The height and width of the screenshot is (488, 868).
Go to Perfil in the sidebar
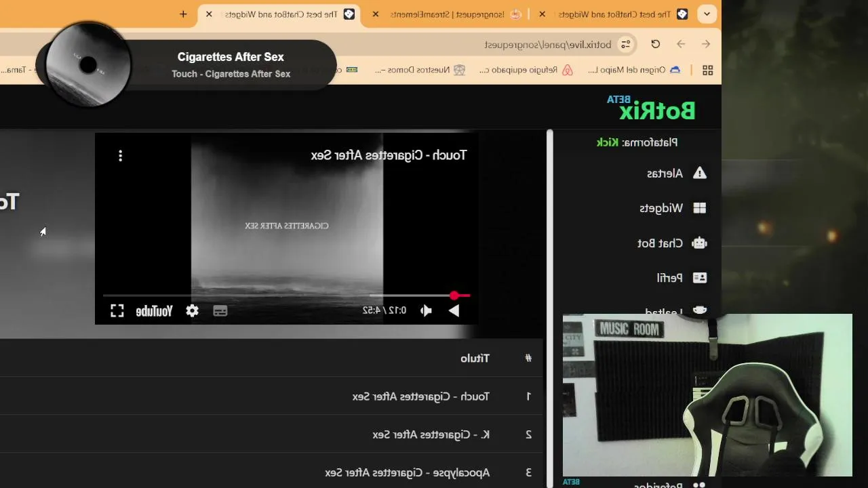pyautogui.click(x=669, y=278)
